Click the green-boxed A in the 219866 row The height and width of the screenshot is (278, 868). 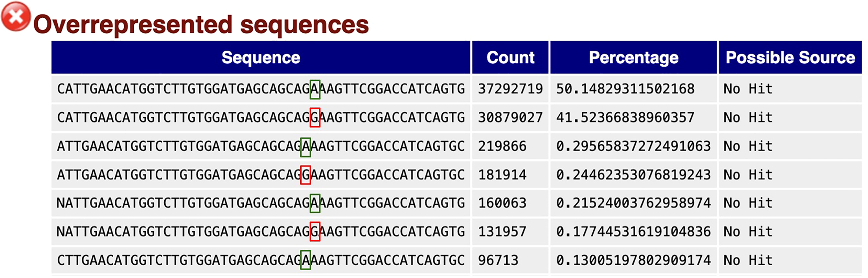tap(305, 146)
